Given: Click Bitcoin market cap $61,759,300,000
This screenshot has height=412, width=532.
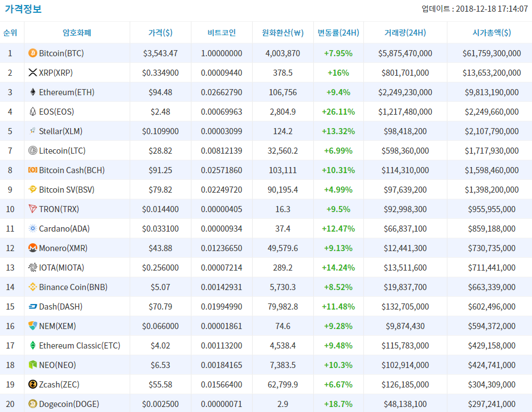Looking at the screenshot, I should pos(491,53).
